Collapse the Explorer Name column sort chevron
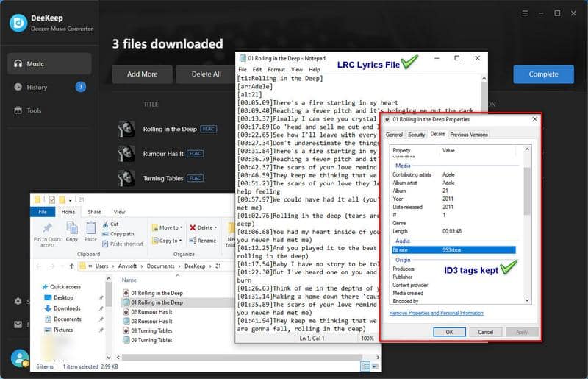 pos(178,275)
